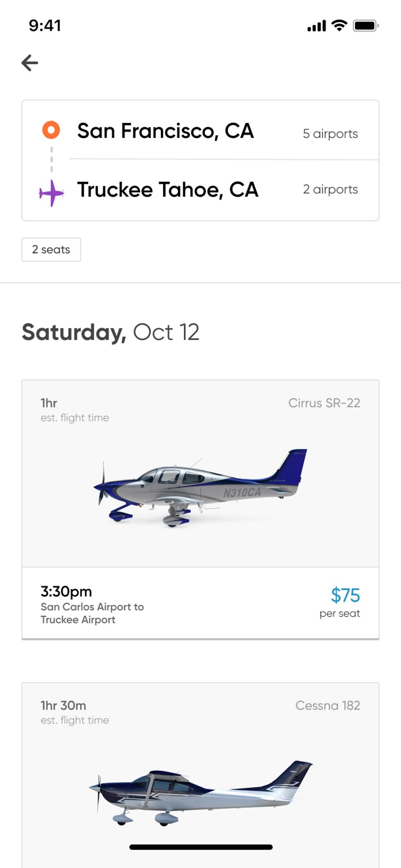This screenshot has width=401, height=868.
Task: Tap the back arrow icon
Action: click(x=30, y=63)
